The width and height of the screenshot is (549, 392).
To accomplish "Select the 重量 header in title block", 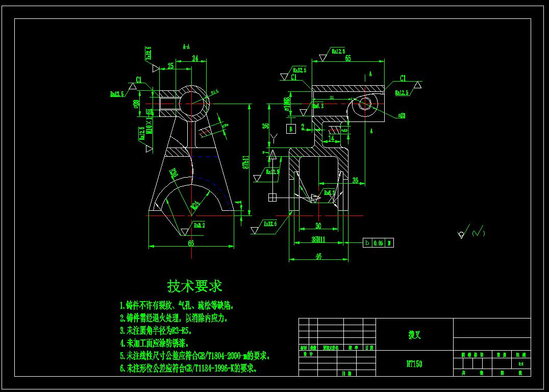I will [x=502, y=355].
